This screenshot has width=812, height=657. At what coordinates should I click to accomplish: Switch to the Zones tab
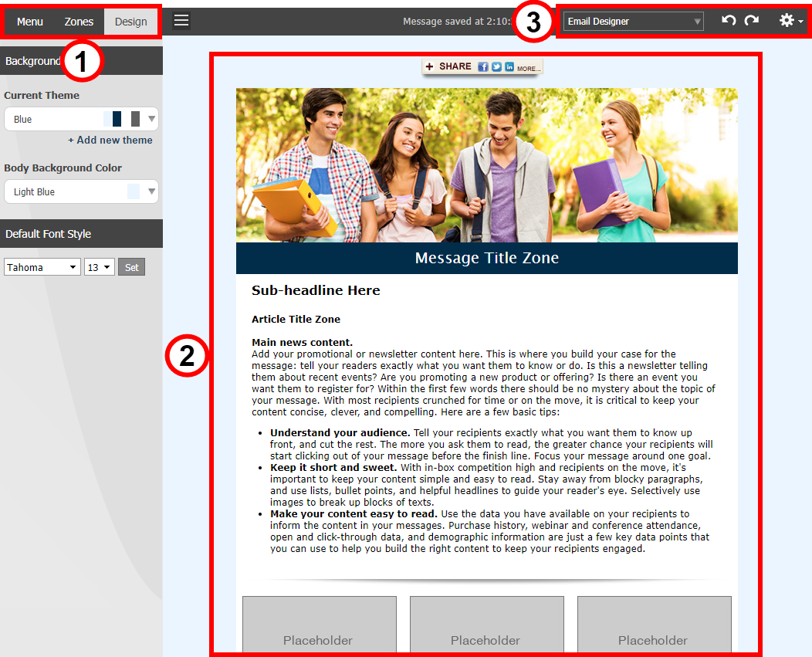[x=79, y=22]
